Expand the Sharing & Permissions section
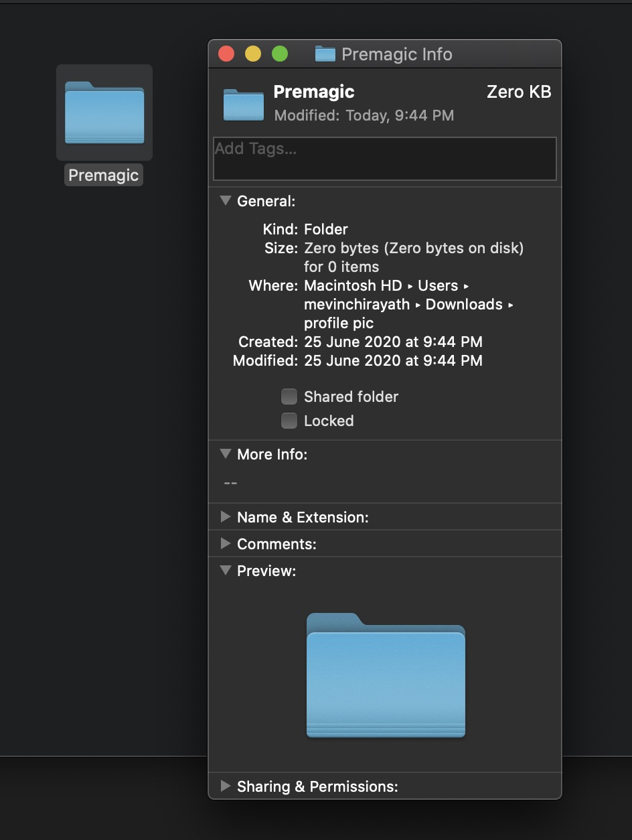Screen dimensions: 632x840 pyautogui.click(x=226, y=786)
